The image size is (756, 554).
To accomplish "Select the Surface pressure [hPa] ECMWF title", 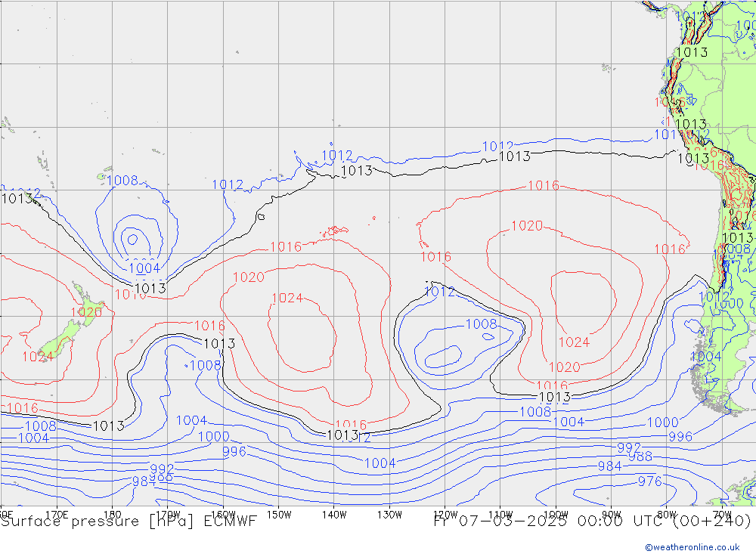I will [x=129, y=521].
